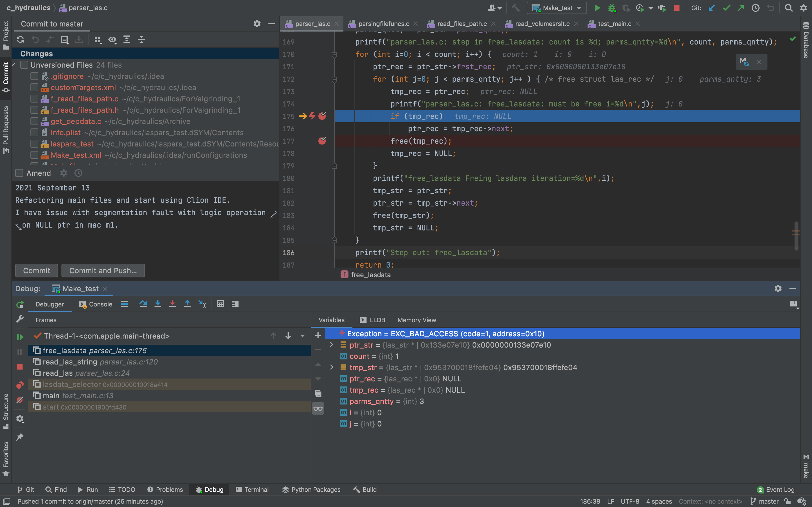Image resolution: width=812 pixels, height=507 pixels.
Task: Click the Commit button
Action: tap(36, 271)
